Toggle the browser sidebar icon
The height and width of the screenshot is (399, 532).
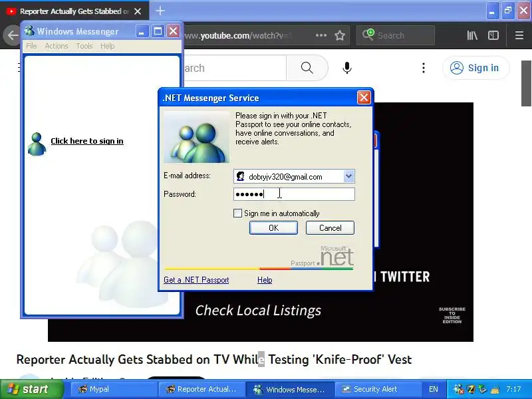[x=493, y=35]
